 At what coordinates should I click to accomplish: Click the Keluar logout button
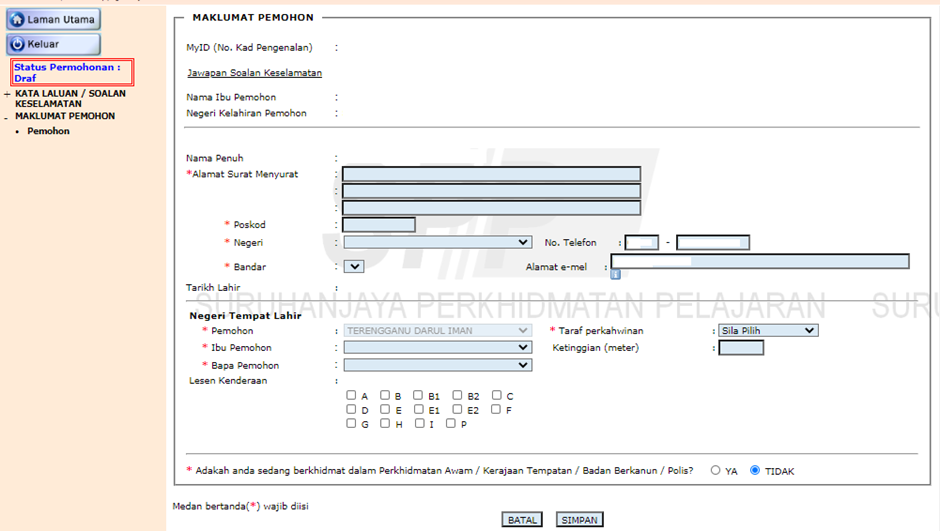pyautogui.click(x=53, y=44)
